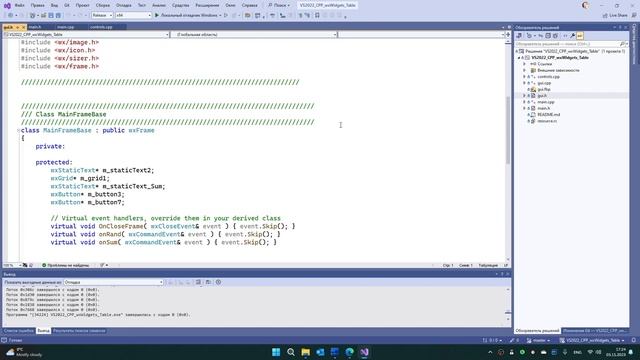Open File Explorer from taskbar
This screenshot has height=360, width=640.
point(305,352)
